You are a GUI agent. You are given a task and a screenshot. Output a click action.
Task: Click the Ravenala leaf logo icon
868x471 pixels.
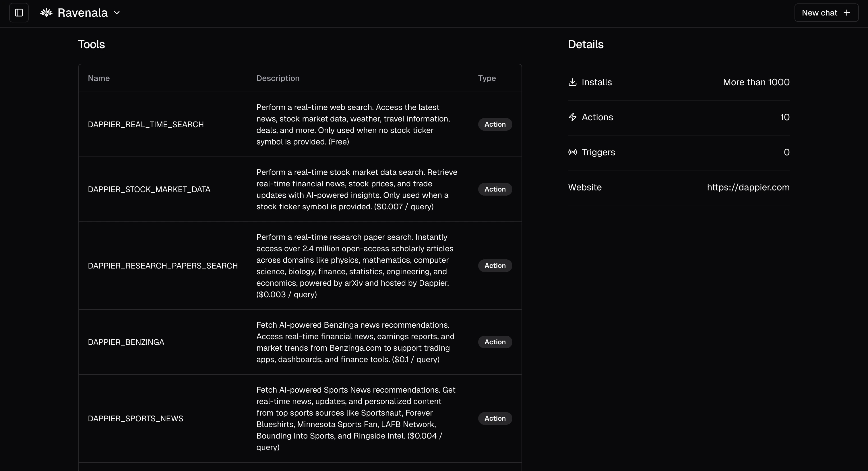[46, 13]
